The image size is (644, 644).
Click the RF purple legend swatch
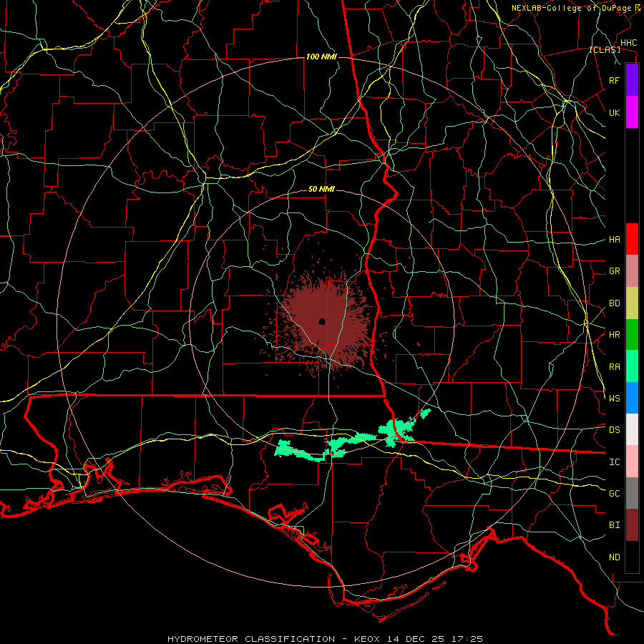point(632,80)
